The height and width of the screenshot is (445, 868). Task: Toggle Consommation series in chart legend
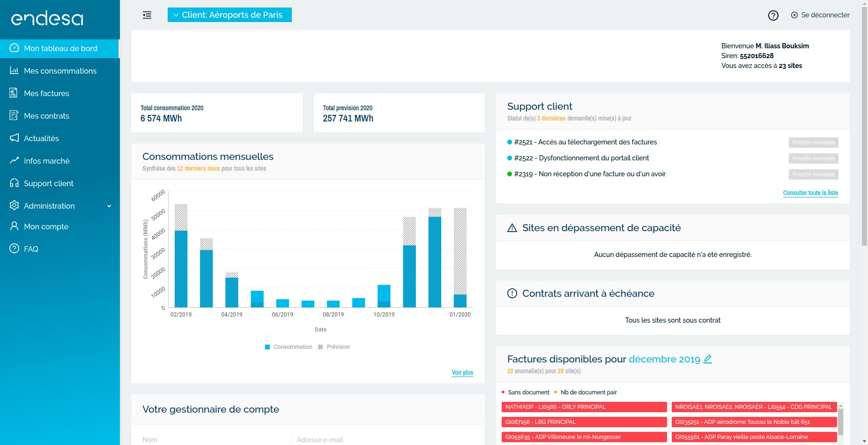point(289,347)
